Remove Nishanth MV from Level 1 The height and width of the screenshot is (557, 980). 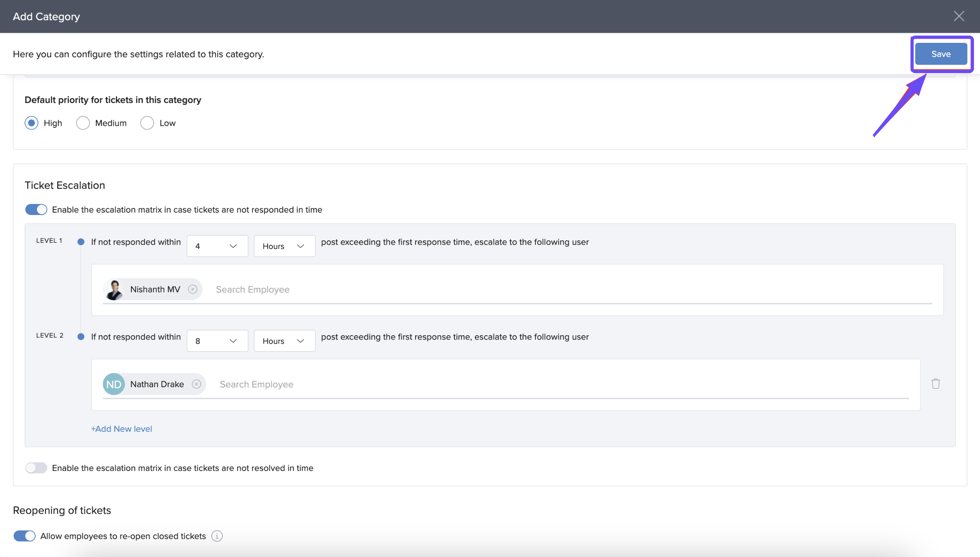point(193,289)
